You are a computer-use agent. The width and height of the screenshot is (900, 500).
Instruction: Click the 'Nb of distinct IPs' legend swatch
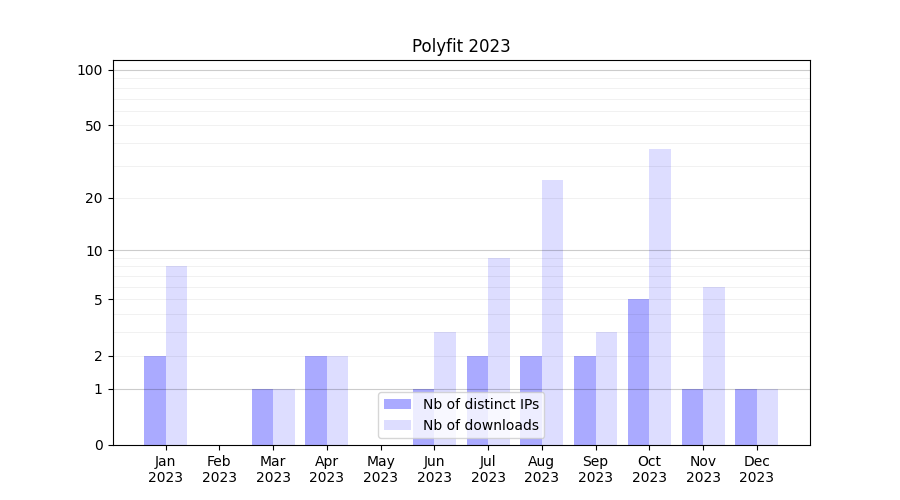[398, 404]
